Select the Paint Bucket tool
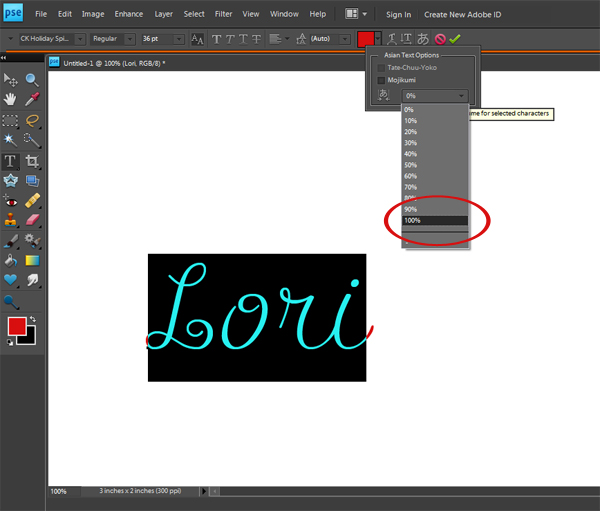 click(x=10, y=261)
